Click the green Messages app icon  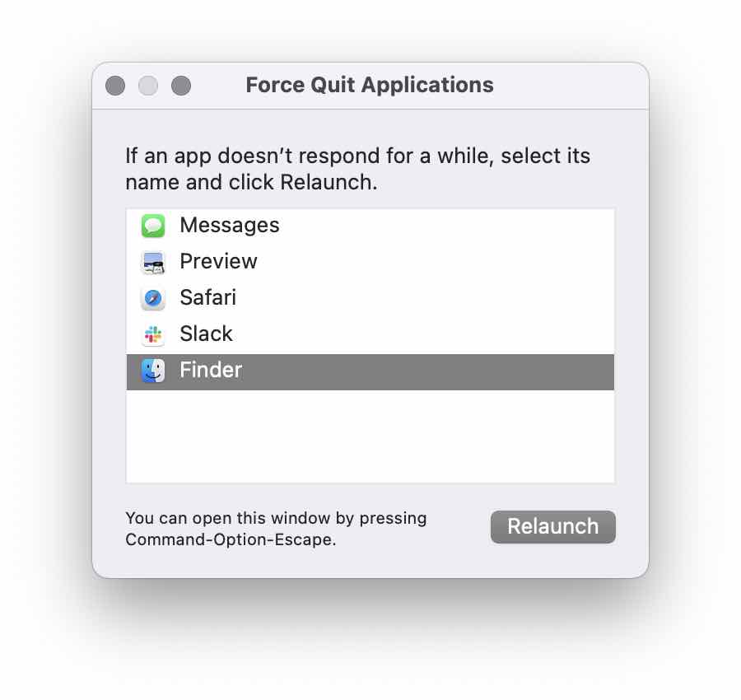pos(153,226)
